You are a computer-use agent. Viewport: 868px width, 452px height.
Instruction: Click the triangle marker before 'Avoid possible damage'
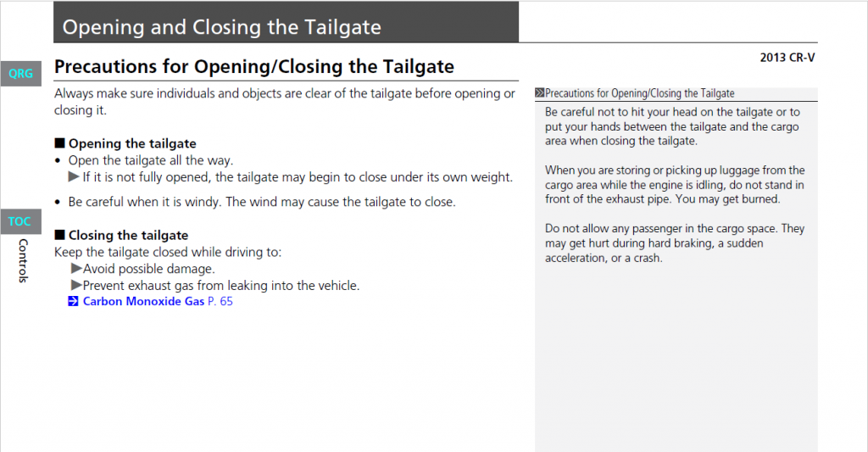[x=76, y=269]
